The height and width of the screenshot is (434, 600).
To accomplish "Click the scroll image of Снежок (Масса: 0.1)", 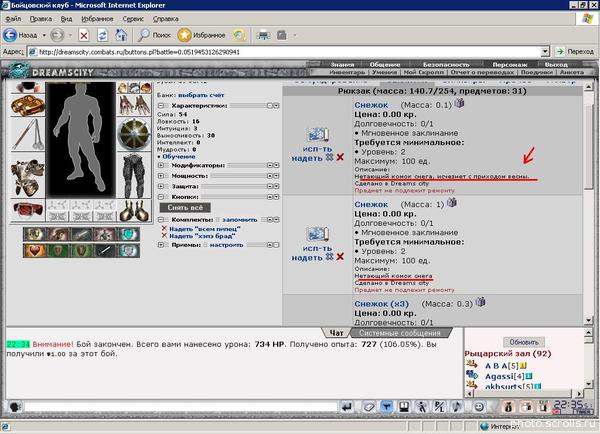I will 318,135.
